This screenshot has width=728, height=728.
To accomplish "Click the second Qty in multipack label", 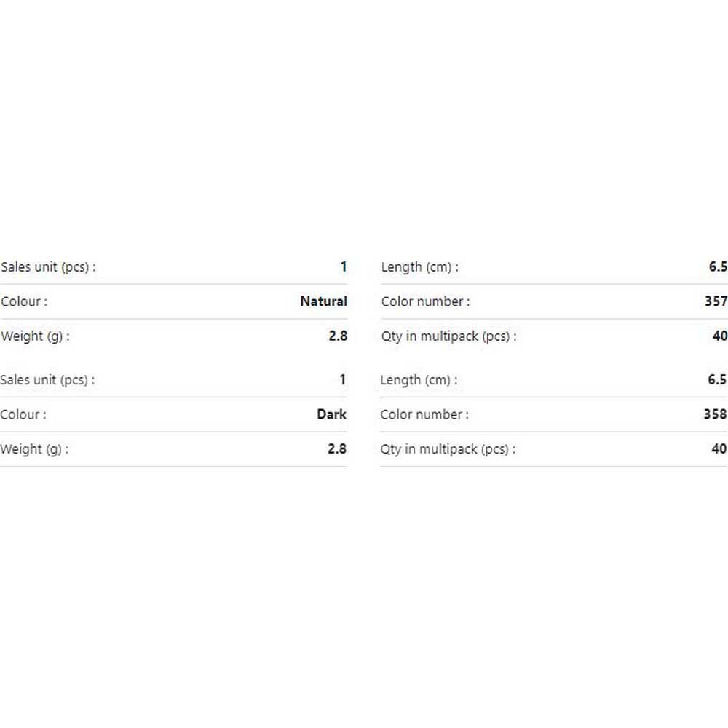I will (448, 449).
